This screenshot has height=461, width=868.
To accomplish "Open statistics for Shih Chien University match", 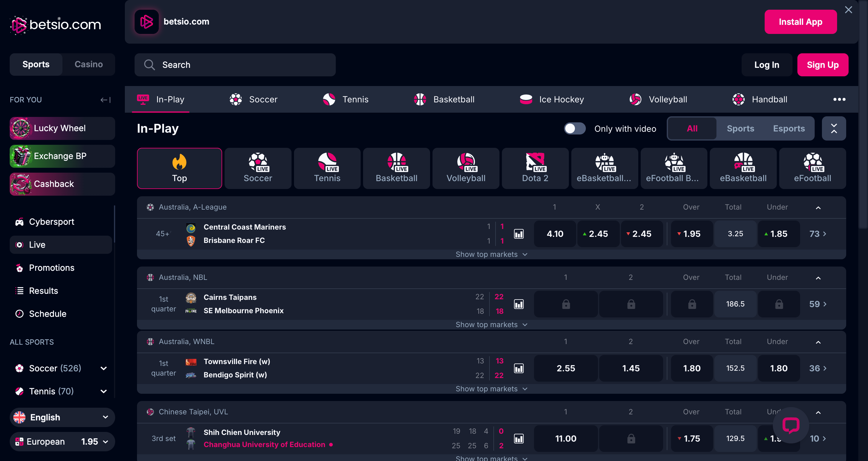I will 519,439.
